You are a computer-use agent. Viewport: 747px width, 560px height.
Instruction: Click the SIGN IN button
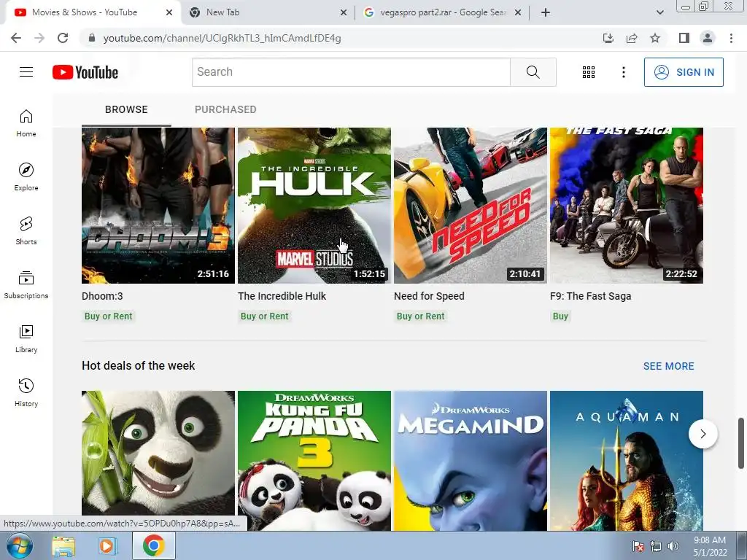(x=684, y=72)
